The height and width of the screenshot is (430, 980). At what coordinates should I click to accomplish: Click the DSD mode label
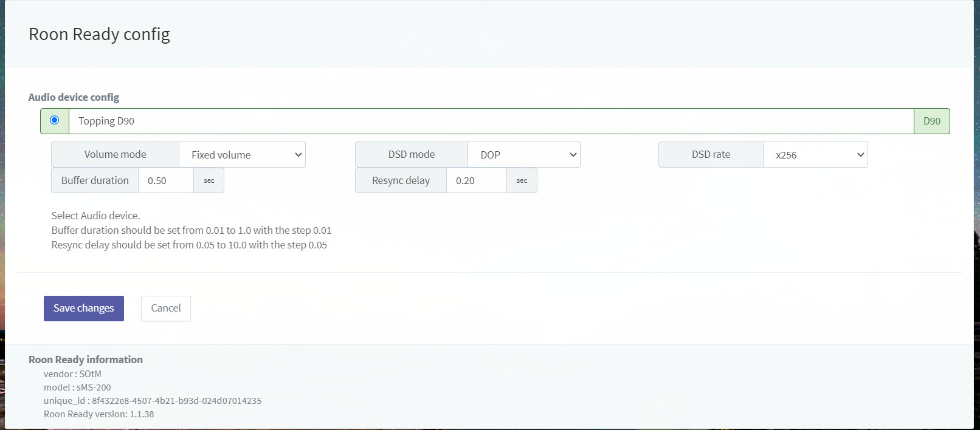point(412,154)
